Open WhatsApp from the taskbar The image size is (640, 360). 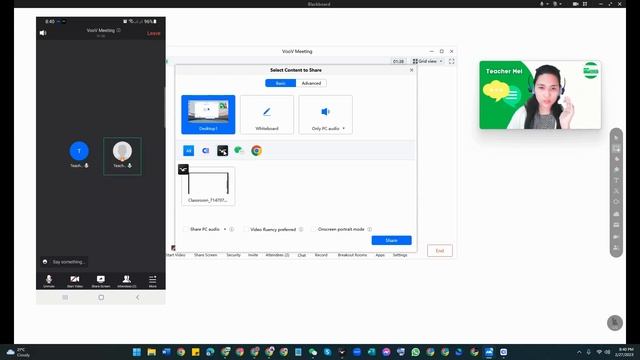coord(416,352)
